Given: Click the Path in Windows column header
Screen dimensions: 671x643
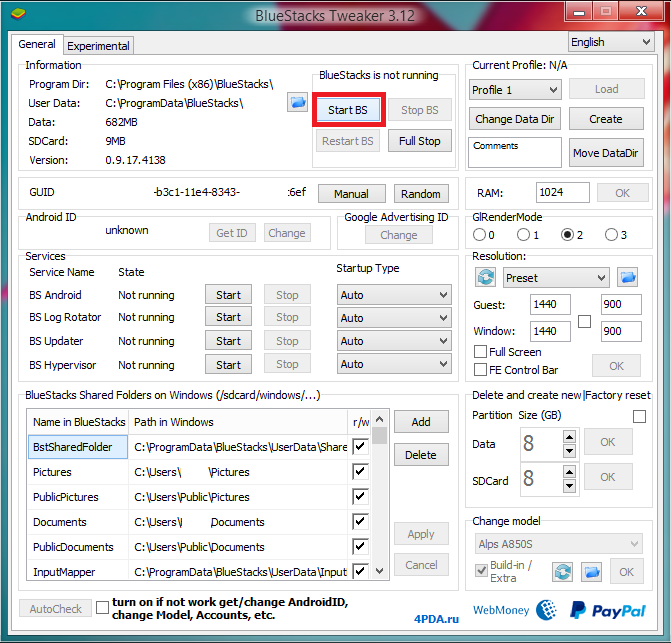Looking at the screenshot, I should (x=238, y=422).
